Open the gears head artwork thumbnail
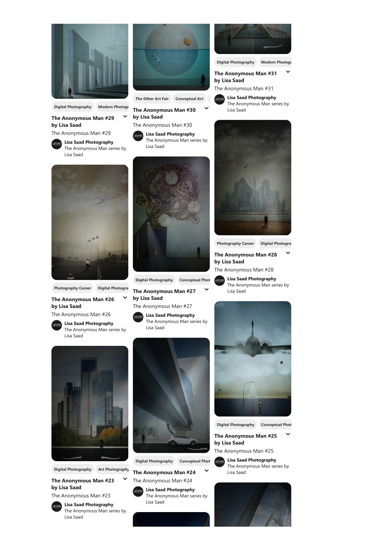Screen dimensions: 392x555 coord(171,214)
